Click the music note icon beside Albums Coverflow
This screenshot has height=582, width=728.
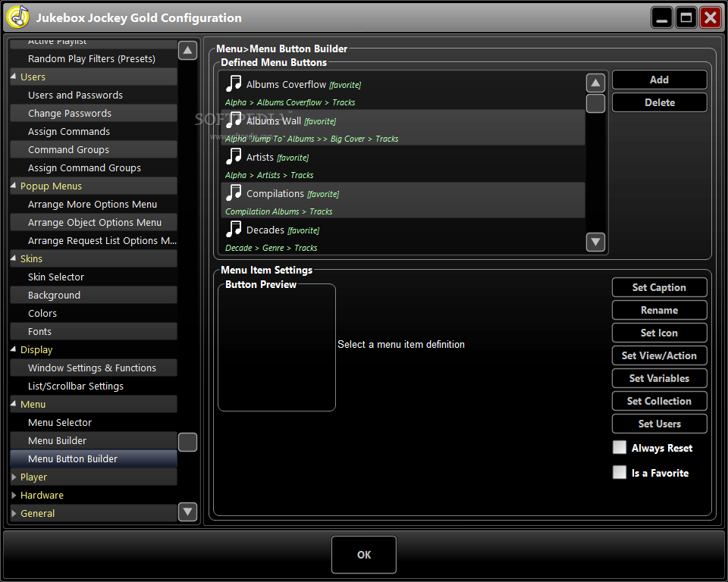coord(234,83)
